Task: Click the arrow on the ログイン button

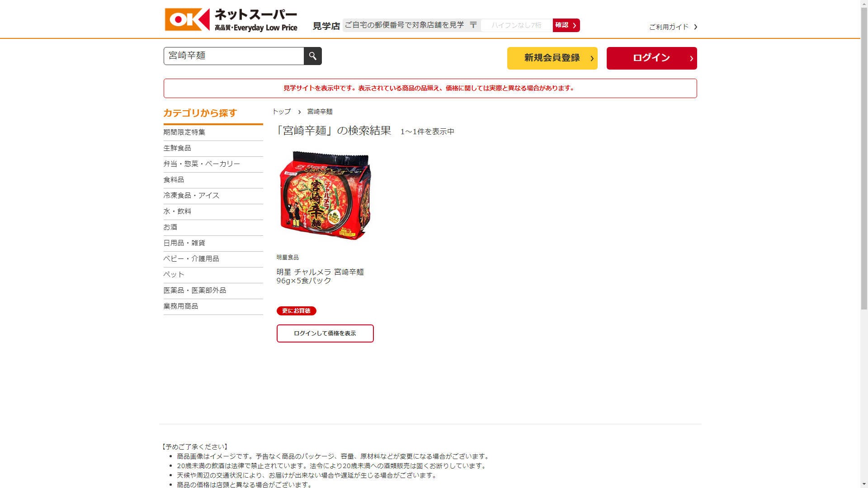Action: pos(691,58)
